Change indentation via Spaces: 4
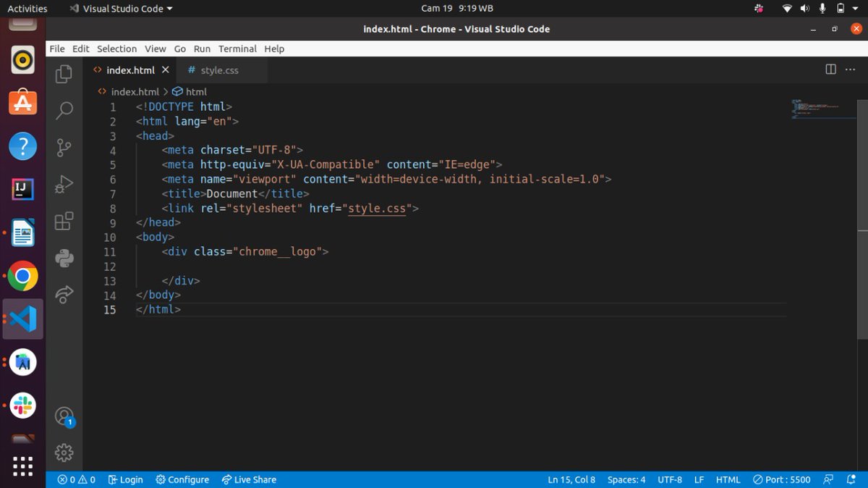 (626, 479)
